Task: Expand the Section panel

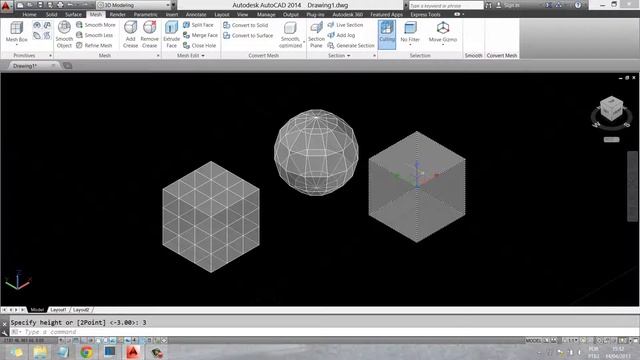Action: [339, 56]
